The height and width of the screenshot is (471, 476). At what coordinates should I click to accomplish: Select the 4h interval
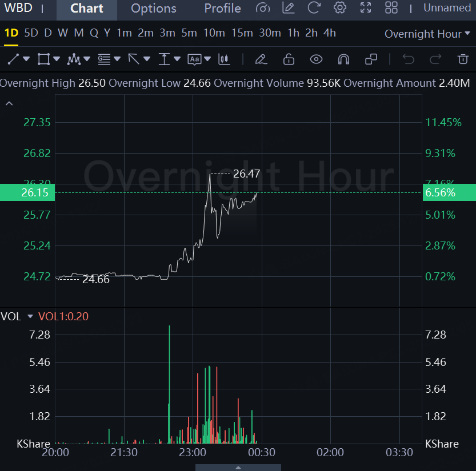[x=330, y=33]
